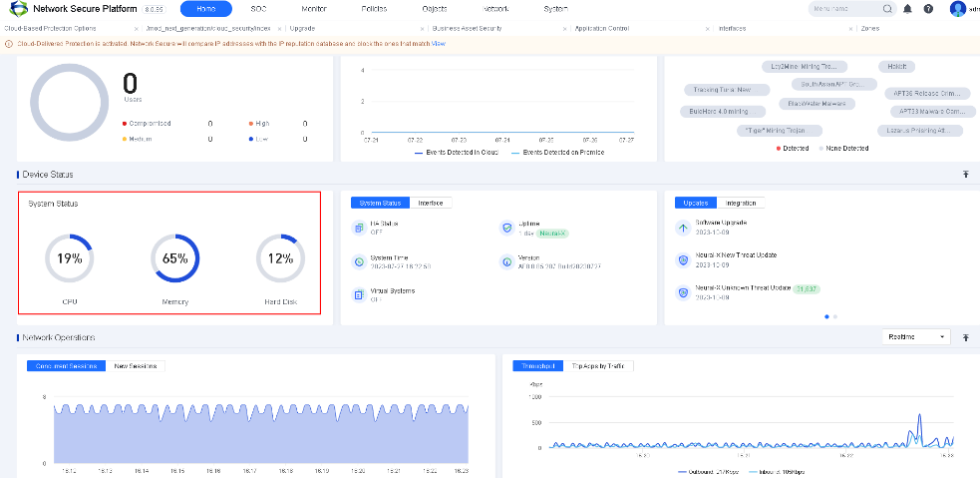Click the user avatar icon
This screenshot has height=478, width=980.
(958, 9)
